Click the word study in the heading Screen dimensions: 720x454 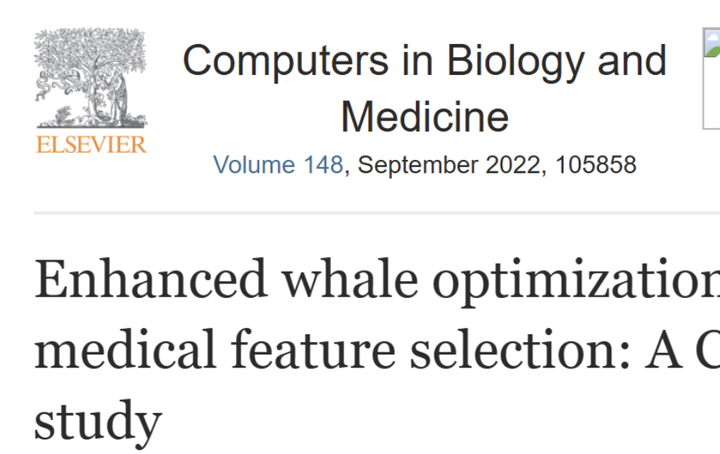[98, 422]
